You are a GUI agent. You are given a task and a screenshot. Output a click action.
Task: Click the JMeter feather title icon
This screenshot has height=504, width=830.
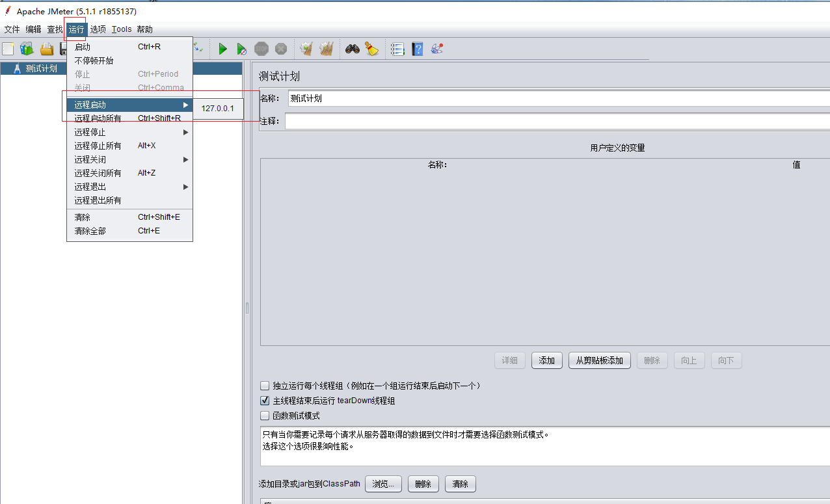(x=8, y=11)
